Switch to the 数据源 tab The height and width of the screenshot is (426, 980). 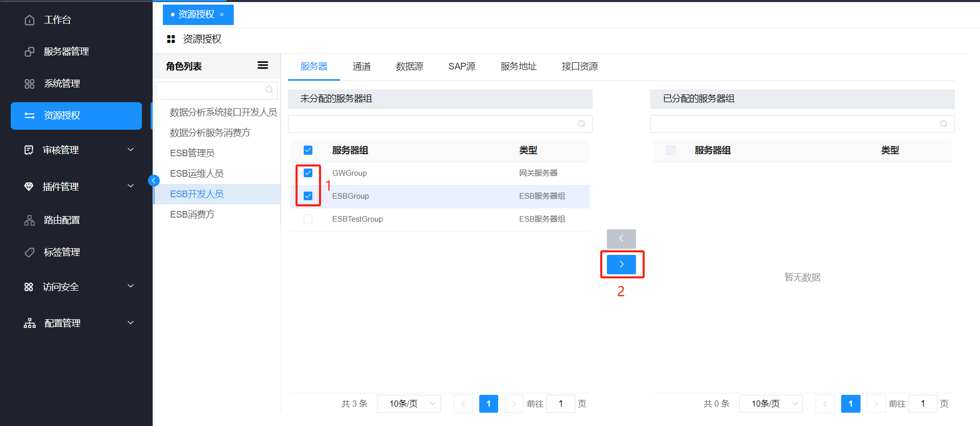pyautogui.click(x=410, y=66)
